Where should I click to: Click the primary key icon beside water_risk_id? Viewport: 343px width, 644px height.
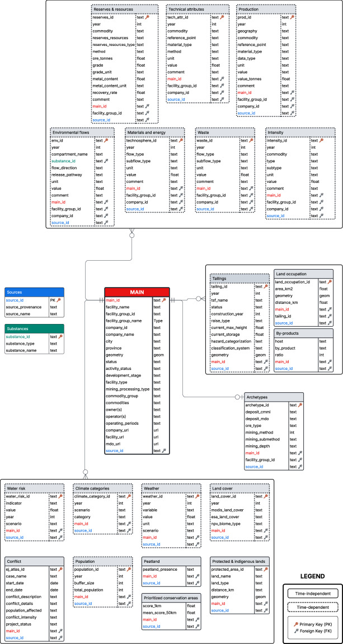pyautogui.click(x=60, y=496)
